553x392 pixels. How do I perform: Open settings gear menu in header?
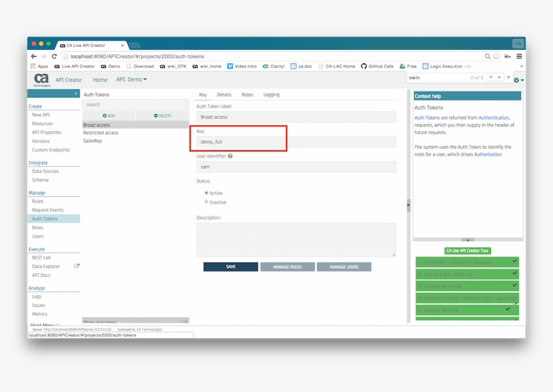[518, 80]
